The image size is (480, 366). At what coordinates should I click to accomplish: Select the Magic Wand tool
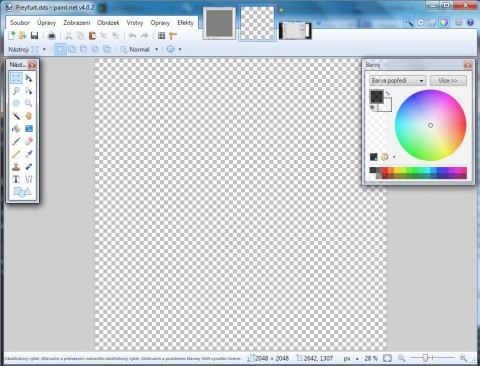(16, 116)
